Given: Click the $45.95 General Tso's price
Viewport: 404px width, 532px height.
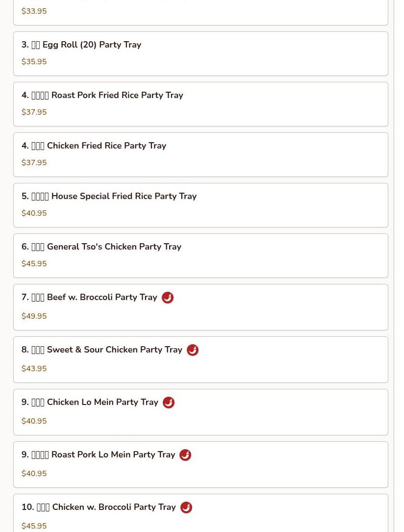Looking at the screenshot, I should (34, 264).
